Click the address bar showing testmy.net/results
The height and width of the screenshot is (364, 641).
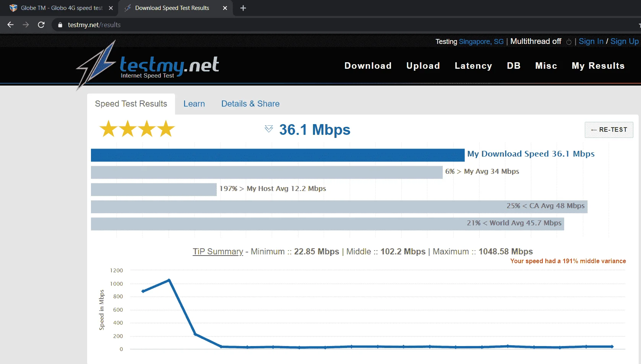(x=344, y=25)
